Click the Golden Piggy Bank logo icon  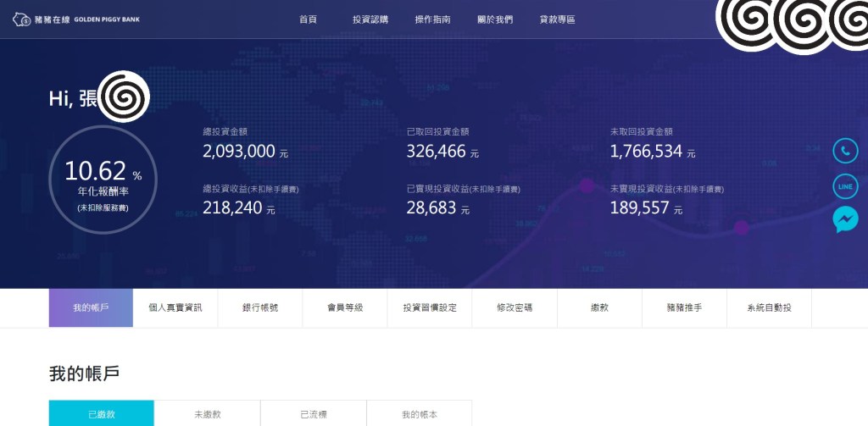(x=22, y=19)
